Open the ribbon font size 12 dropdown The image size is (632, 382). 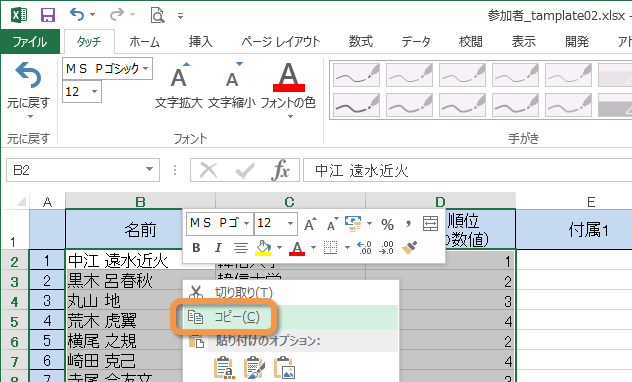click(95, 91)
